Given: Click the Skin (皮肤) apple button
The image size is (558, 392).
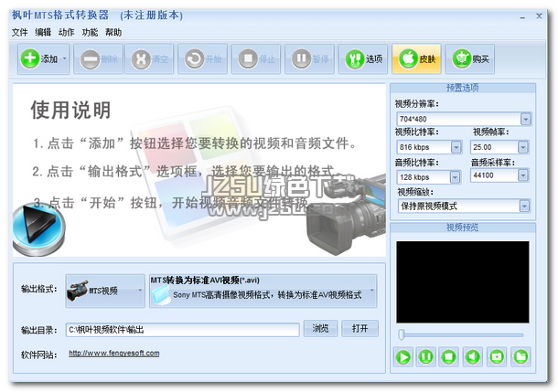Looking at the screenshot, I should tap(416, 58).
